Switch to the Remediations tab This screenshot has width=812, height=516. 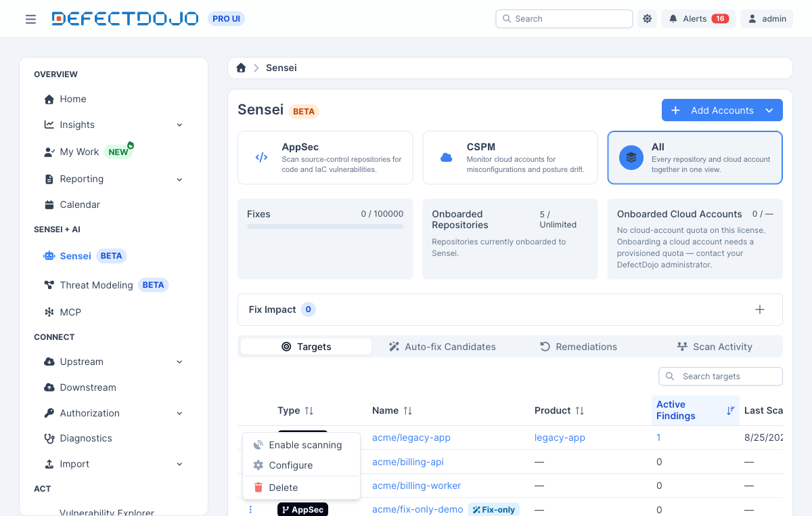point(579,347)
